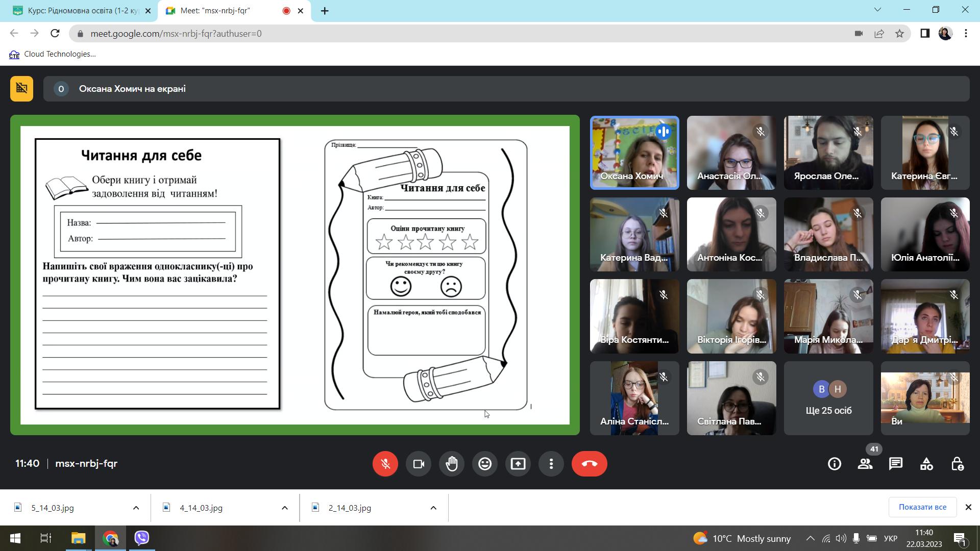Show the participants list

click(x=865, y=464)
